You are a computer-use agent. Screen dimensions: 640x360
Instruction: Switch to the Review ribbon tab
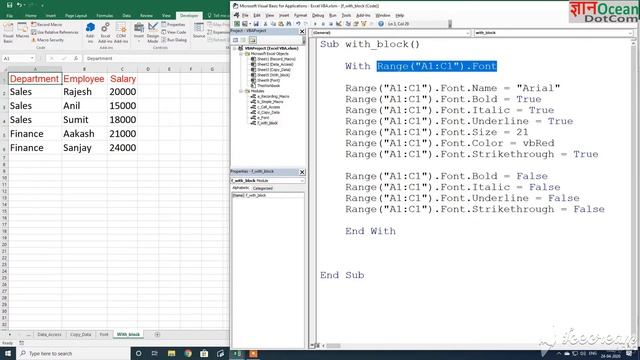point(147,16)
